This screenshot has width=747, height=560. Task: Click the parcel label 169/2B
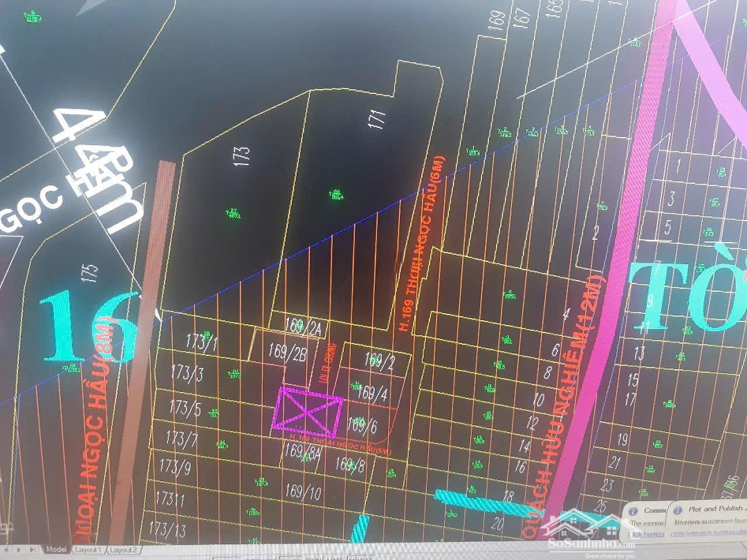coord(287,352)
